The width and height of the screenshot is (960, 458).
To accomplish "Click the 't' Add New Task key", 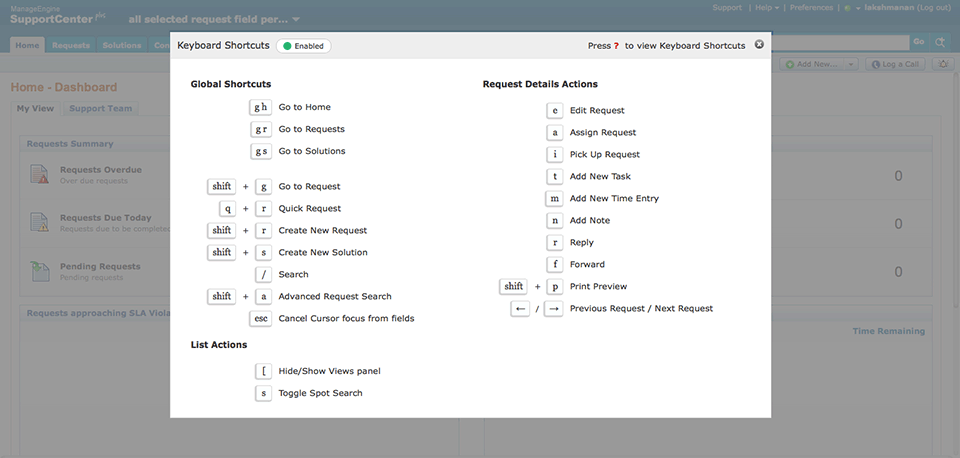I will [555, 176].
